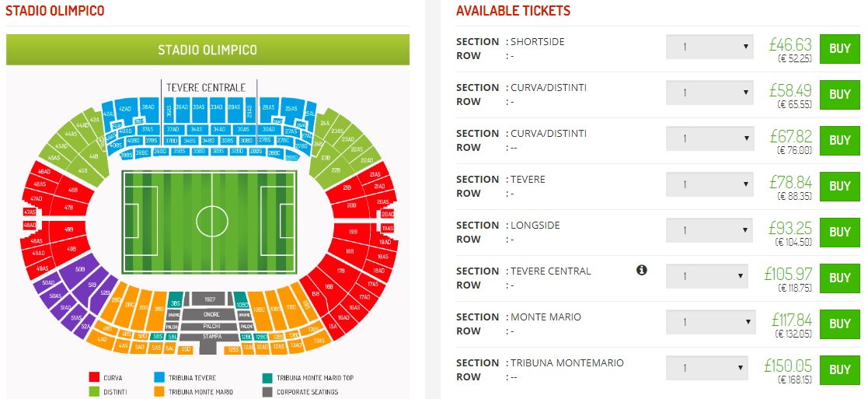Viewport: 868px width, 399px height.
Task: Buy the £67.82 Curva/Distinti ticket
Action: pos(839,140)
